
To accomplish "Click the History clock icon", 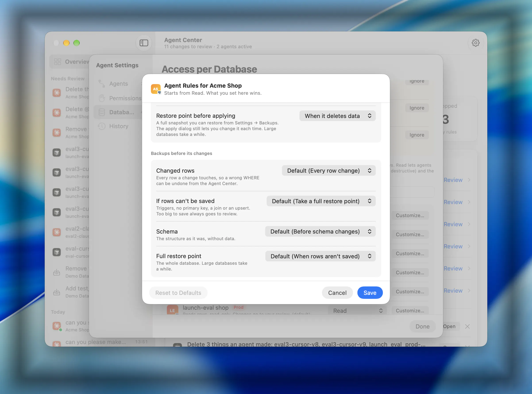I will point(102,126).
